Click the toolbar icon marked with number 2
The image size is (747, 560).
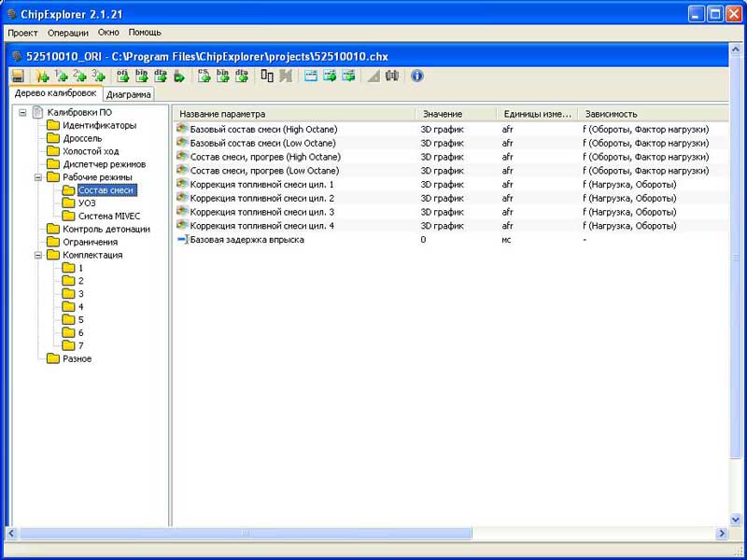79,76
